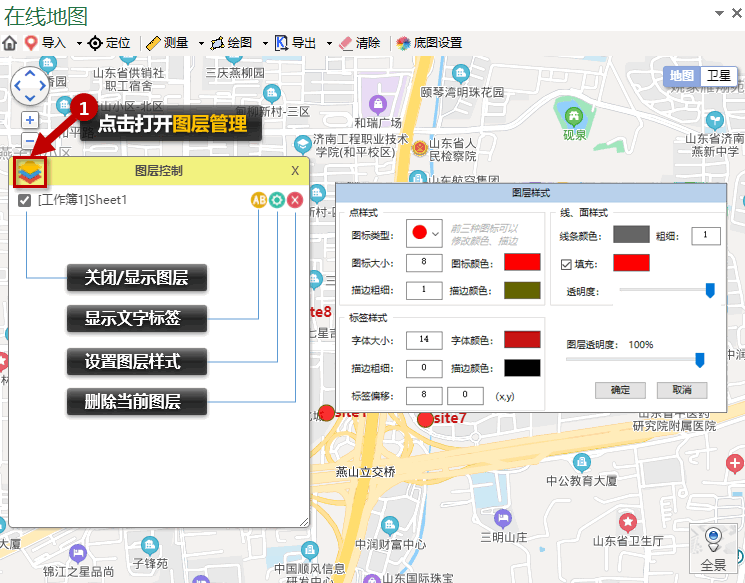
Task: Pick the 线条颜色 gray color swatch
Action: point(631,235)
